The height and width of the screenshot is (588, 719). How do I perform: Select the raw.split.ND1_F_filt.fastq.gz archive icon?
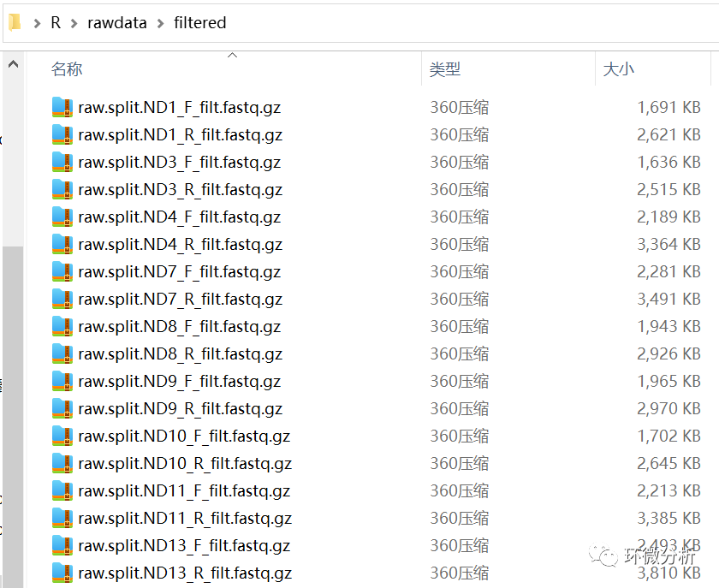tap(62, 107)
